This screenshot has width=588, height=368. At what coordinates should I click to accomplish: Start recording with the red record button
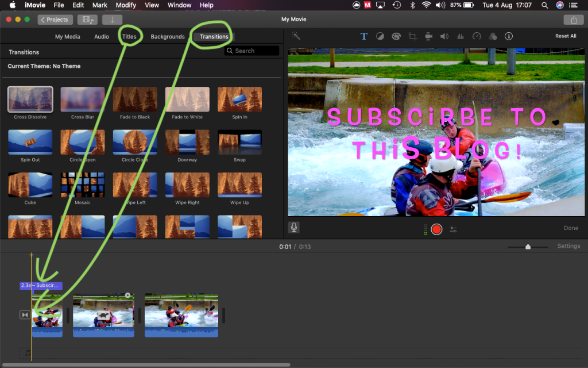[436, 229]
